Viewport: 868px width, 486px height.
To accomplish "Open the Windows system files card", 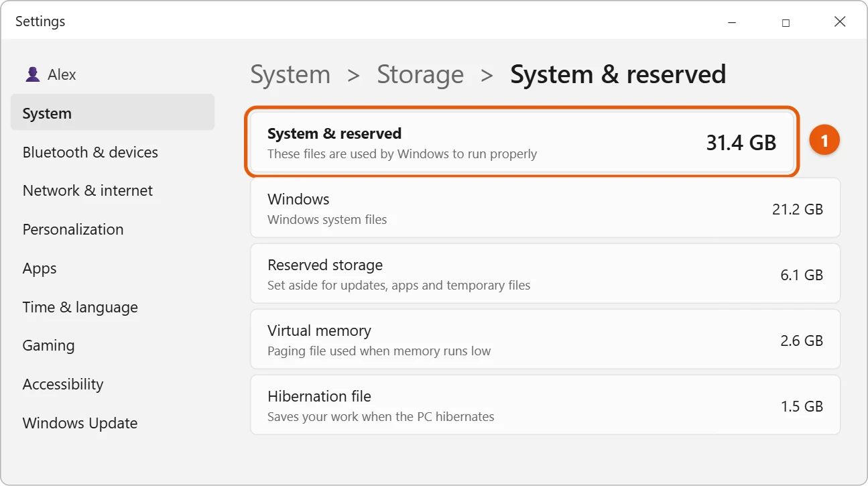I will point(545,208).
